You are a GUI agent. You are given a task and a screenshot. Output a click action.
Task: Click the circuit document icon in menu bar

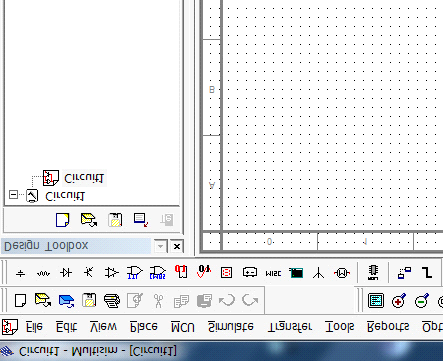tap(10, 327)
